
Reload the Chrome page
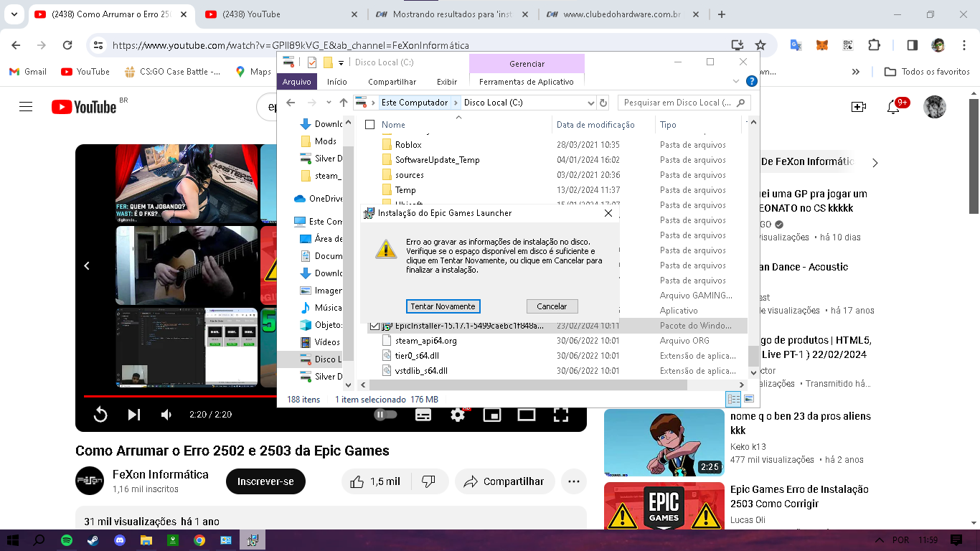[67, 45]
